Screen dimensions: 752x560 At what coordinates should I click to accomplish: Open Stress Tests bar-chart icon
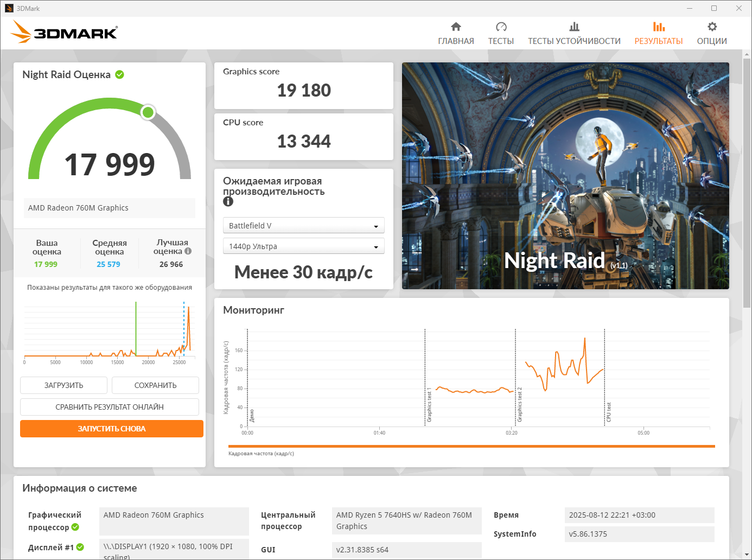point(574,27)
